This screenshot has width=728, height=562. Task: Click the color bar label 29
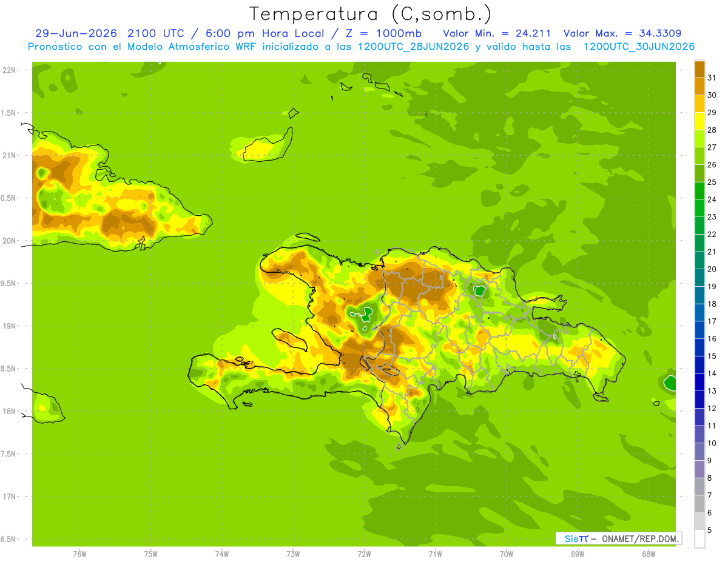712,112
